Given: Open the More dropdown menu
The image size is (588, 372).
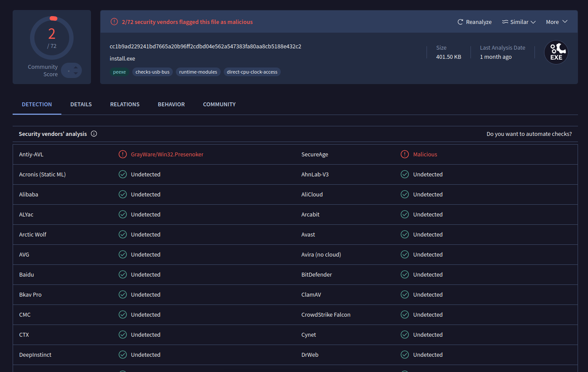Looking at the screenshot, I should 557,22.
